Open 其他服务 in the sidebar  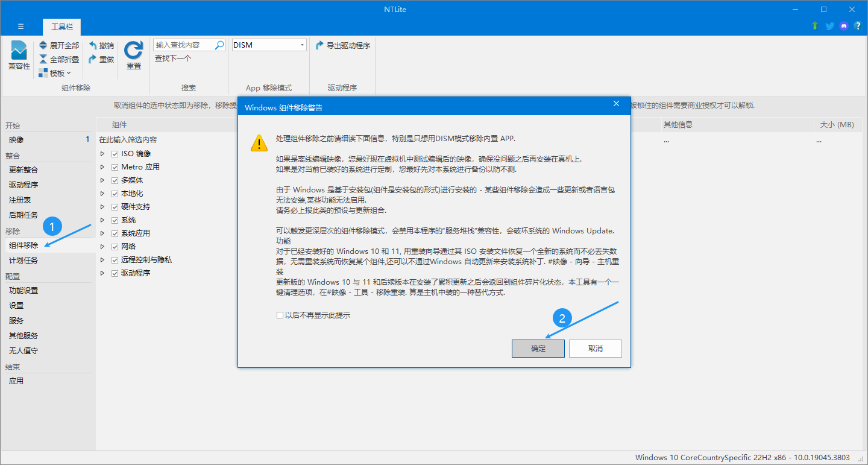click(x=48, y=336)
